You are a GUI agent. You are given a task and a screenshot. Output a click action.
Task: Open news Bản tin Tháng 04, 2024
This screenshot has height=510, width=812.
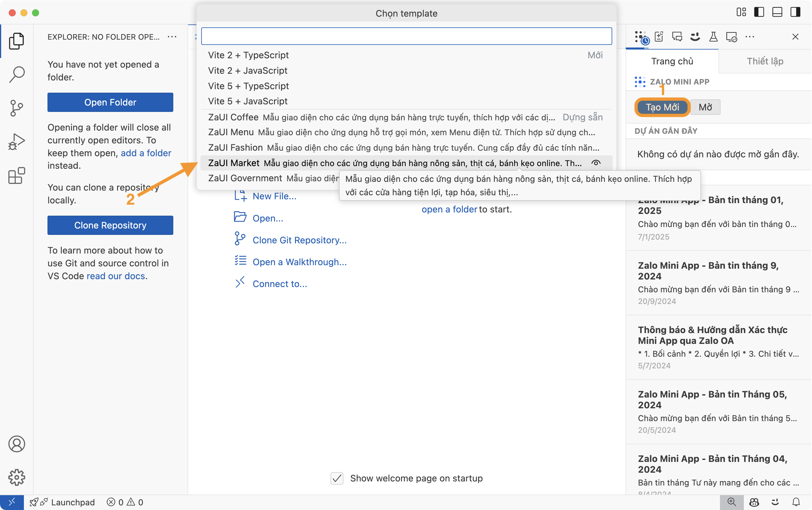tap(718, 469)
